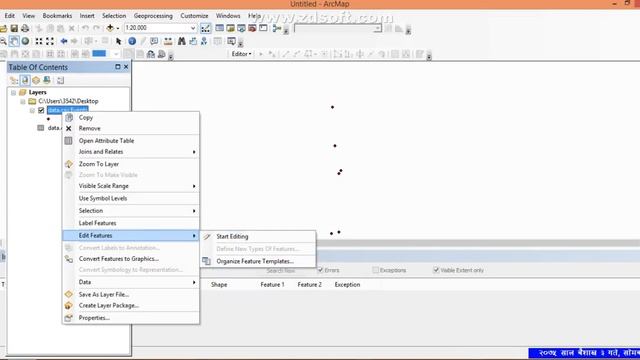Open the map scale 1:20,000 dropdown
Screen dimensions: 640x360
point(193,28)
